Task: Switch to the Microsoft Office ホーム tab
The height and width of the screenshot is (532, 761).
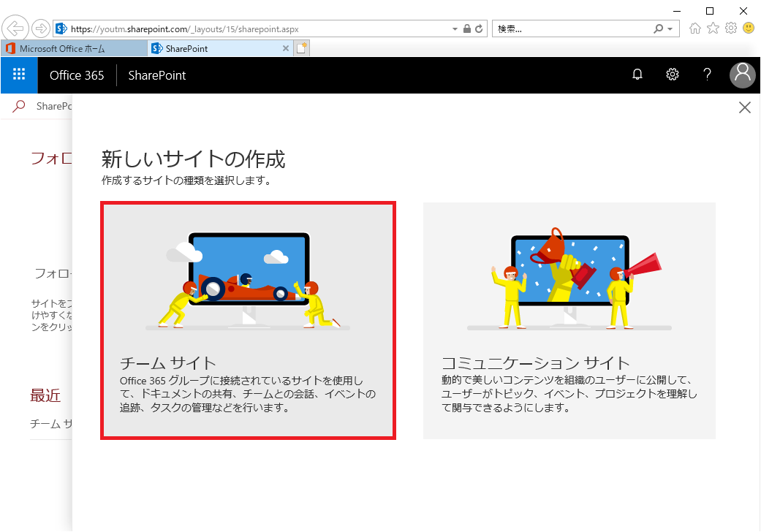Action: pyautogui.click(x=75, y=48)
